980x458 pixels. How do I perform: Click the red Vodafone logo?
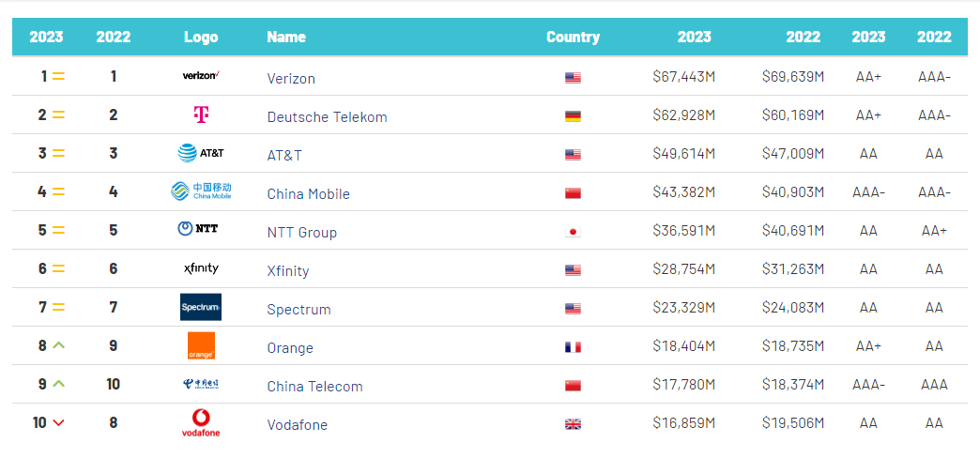coord(201,422)
